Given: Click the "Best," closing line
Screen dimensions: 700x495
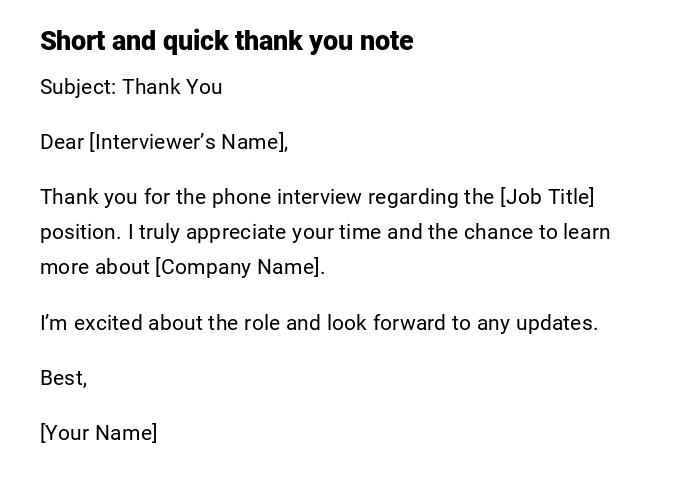Looking at the screenshot, I should coord(63,378).
